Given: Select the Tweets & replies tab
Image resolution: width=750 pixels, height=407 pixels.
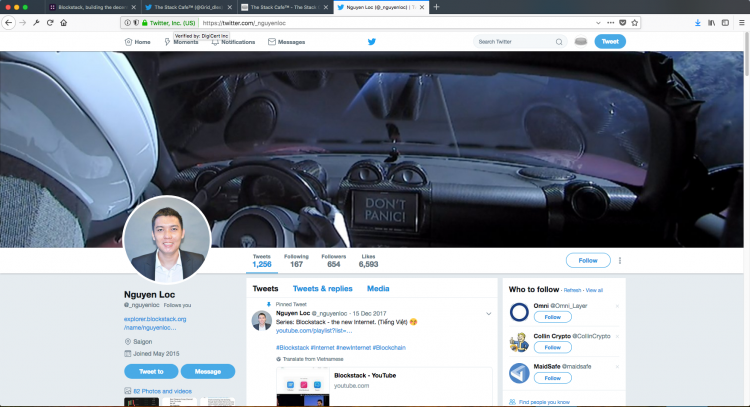Looking at the screenshot, I should (322, 289).
